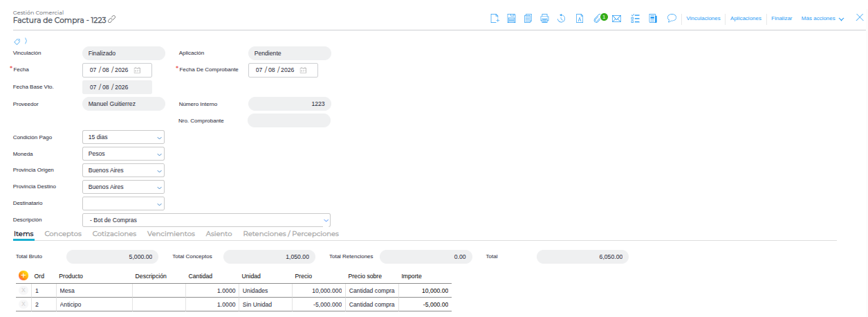Print the purchase invoice

pyautogui.click(x=545, y=19)
